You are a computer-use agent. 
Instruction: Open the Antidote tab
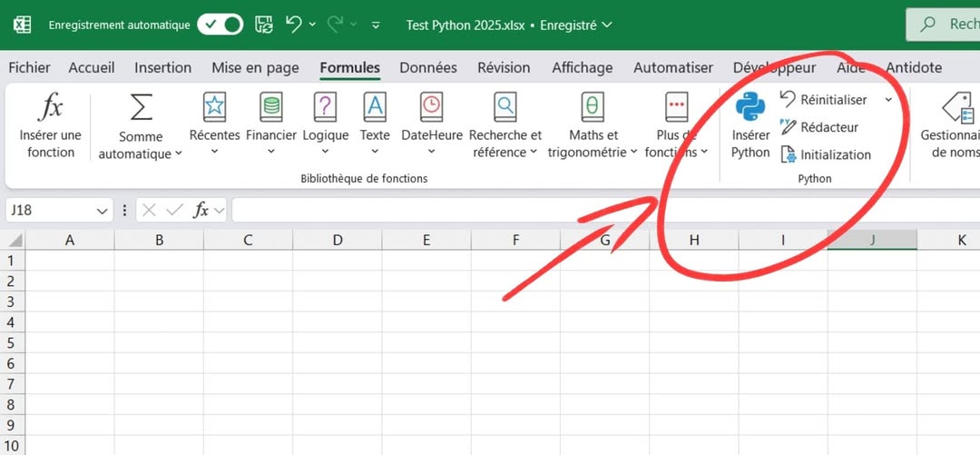[914, 67]
